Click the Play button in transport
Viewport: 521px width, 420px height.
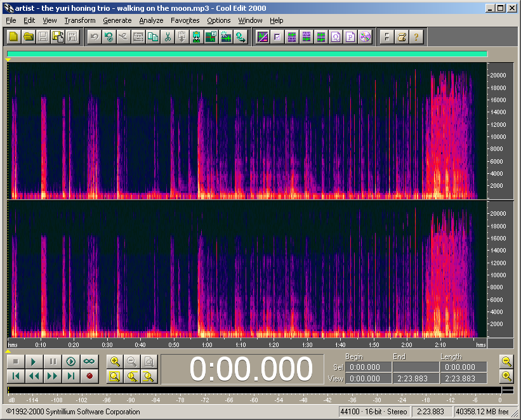pos(34,362)
